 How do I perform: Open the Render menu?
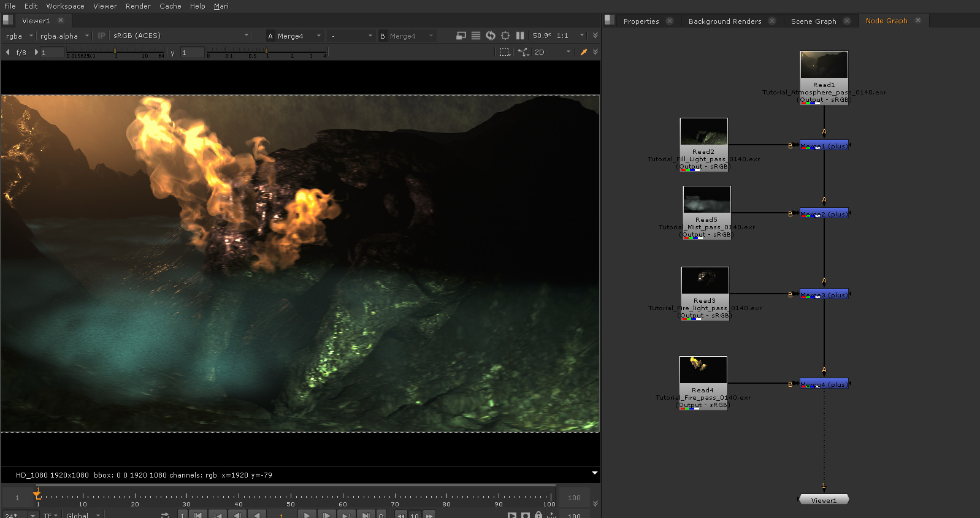pyautogui.click(x=138, y=6)
